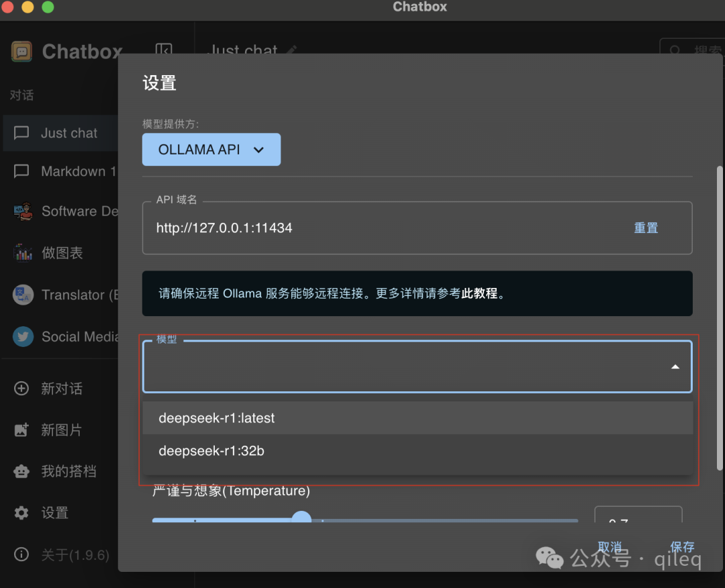Click the Translator avatar icon

tap(23, 295)
